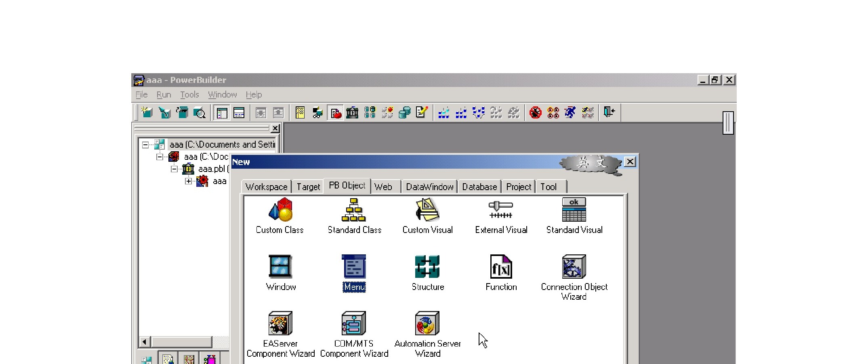Select the aaa workspace root tree item

click(222, 145)
